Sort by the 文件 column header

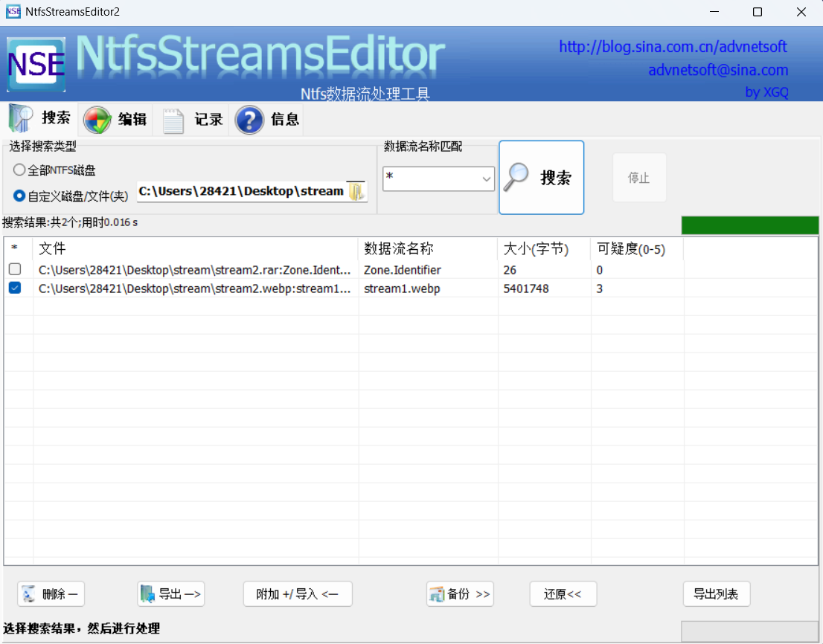(196, 248)
